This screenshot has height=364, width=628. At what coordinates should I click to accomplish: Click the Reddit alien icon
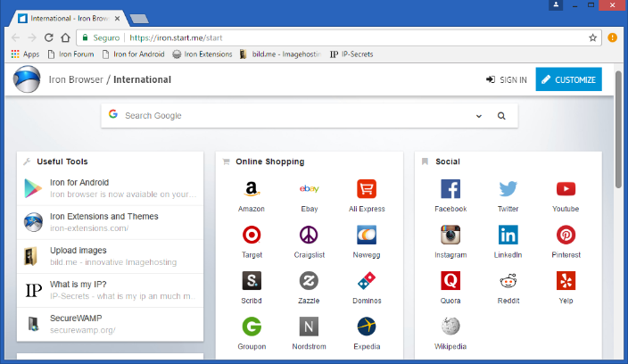tap(508, 281)
